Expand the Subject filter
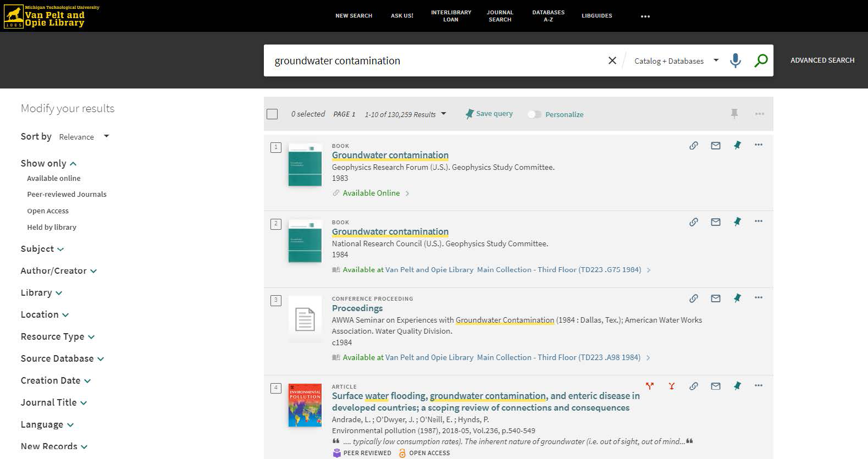The image size is (868, 459). (42, 248)
